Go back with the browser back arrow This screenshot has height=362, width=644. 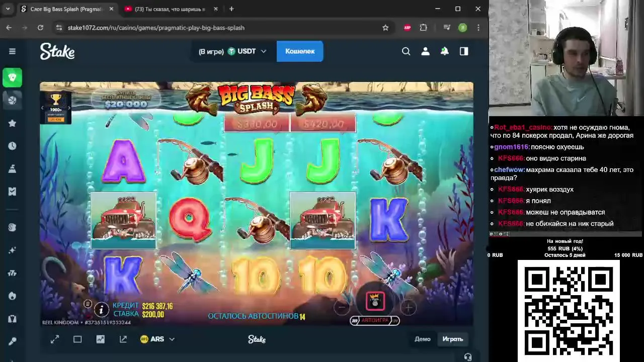[x=9, y=28]
